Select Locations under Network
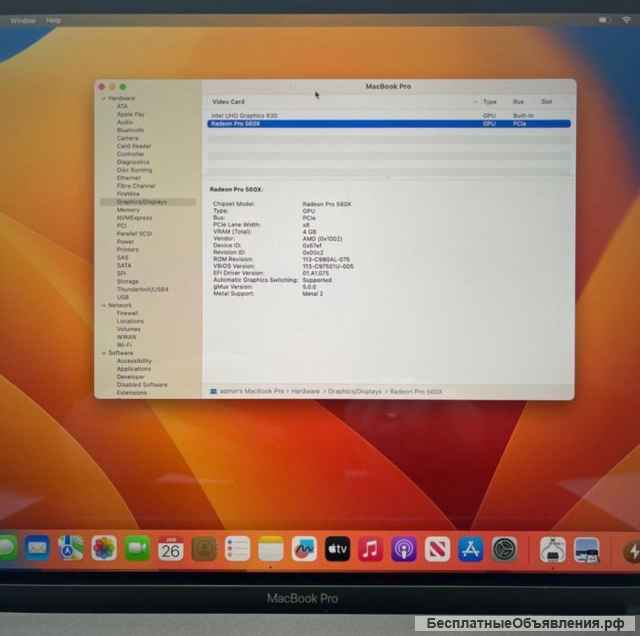 coord(130,321)
